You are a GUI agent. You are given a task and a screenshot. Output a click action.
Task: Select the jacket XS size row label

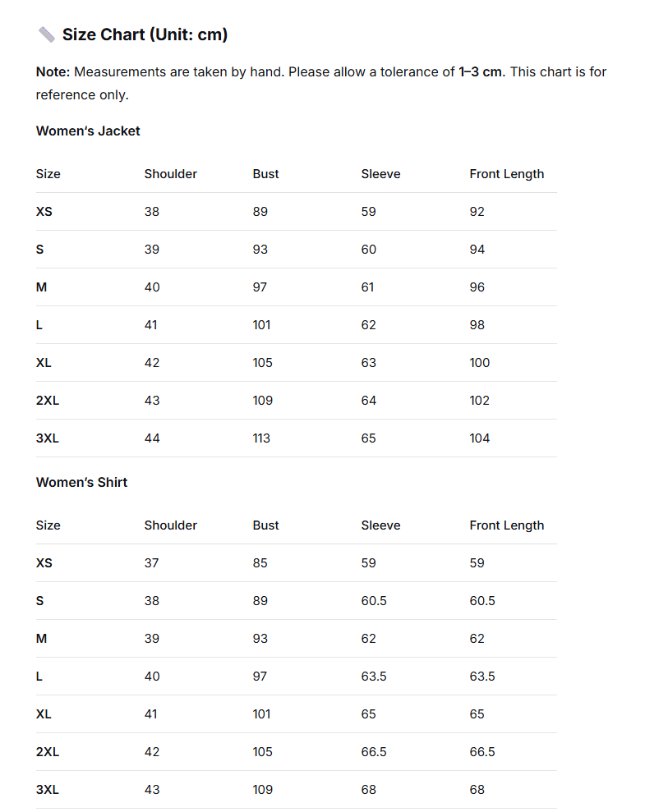[44, 212]
